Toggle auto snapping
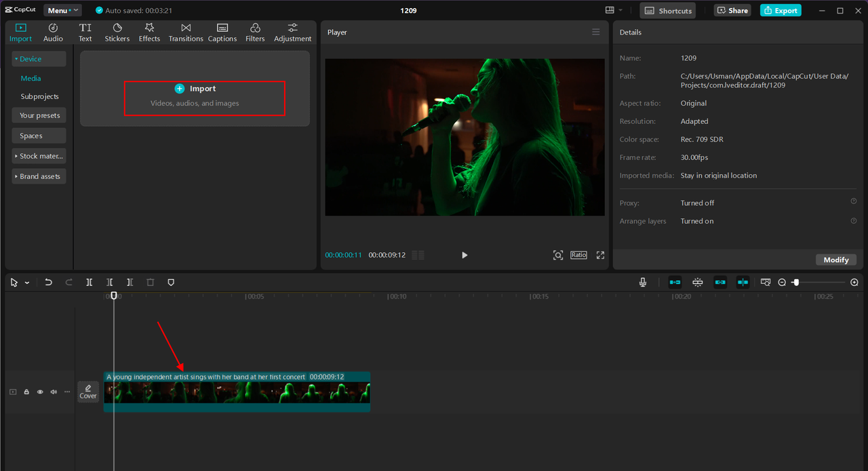Screen dimensions: 868x471 coord(698,282)
